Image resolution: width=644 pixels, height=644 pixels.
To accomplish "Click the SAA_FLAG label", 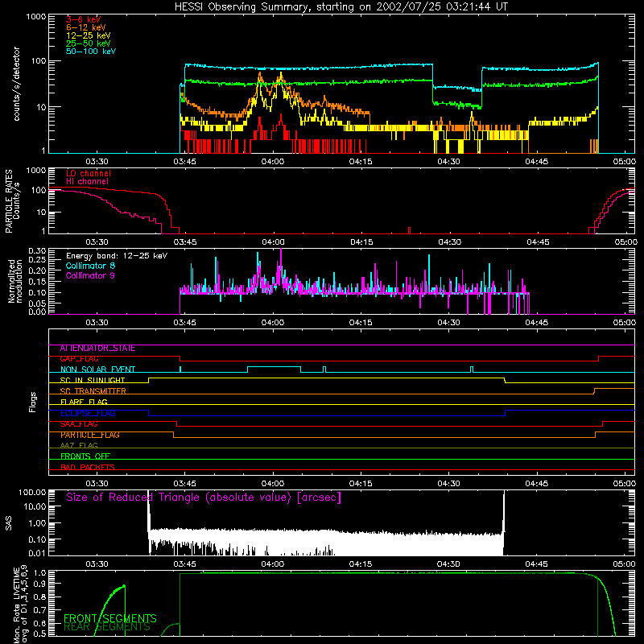I will click(x=79, y=424).
